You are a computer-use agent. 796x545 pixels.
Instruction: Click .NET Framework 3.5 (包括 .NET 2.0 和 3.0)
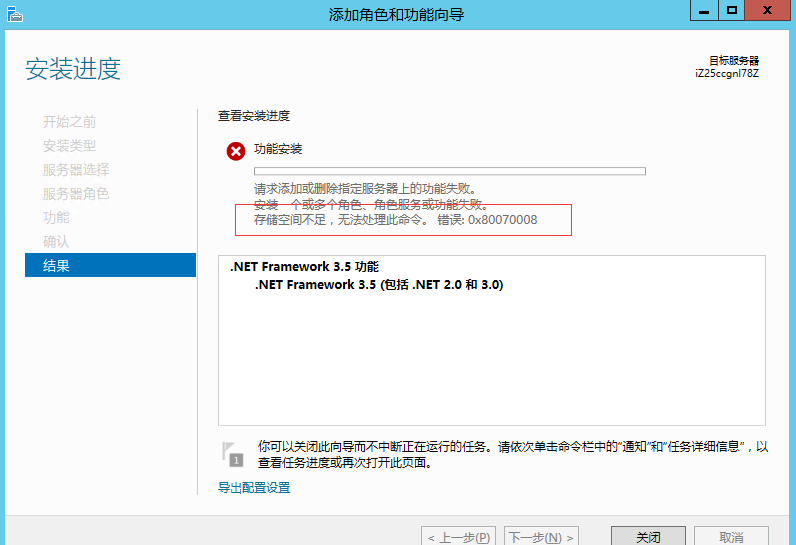[x=379, y=284]
